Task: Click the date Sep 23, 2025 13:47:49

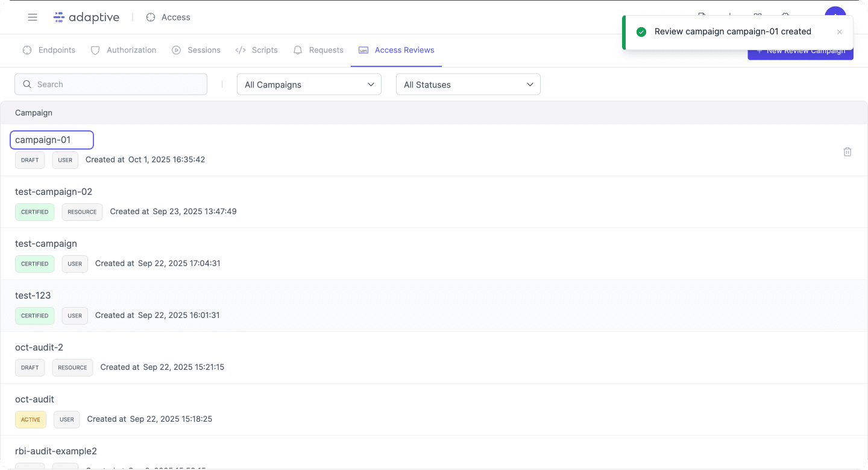Action: (195, 212)
